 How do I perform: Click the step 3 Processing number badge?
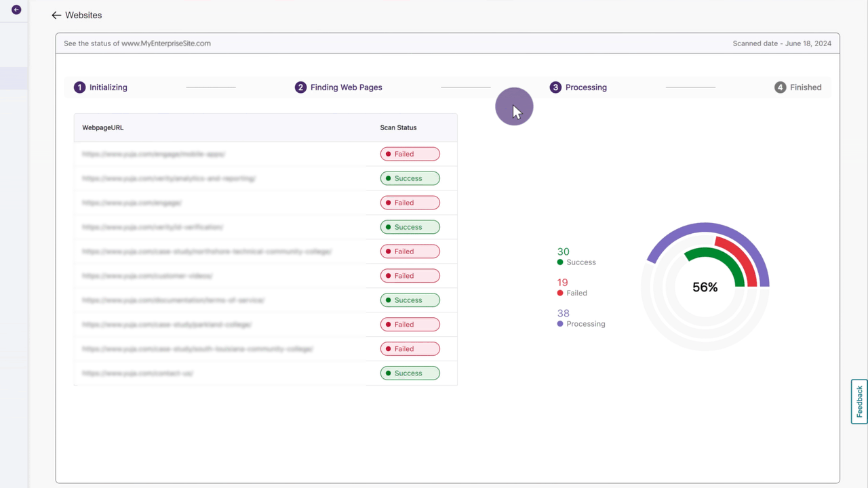555,87
